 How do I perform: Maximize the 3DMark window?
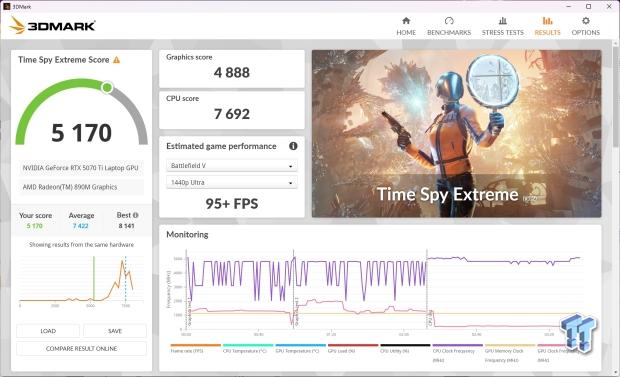coord(588,6)
